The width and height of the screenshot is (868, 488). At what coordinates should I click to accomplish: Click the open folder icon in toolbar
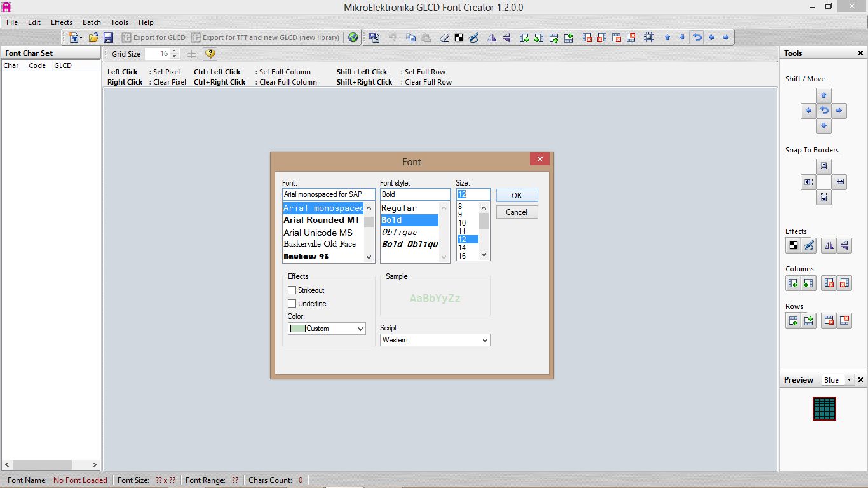click(93, 37)
